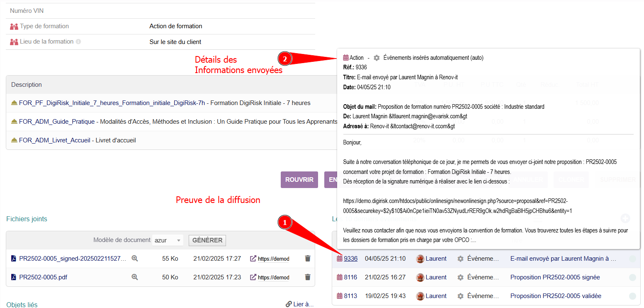This screenshot has height=308, width=644.
Task: Open event reference 8116
Action: [351, 277]
